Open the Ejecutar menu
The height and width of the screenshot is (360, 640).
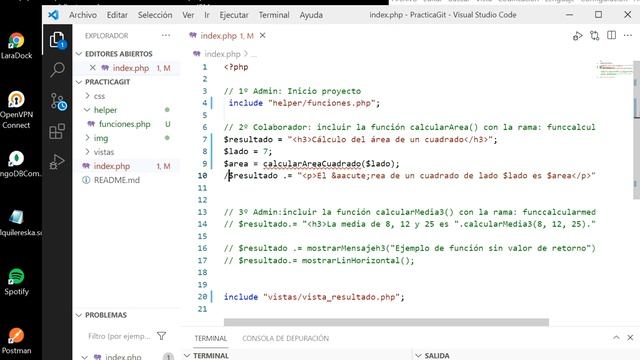(x=234, y=15)
